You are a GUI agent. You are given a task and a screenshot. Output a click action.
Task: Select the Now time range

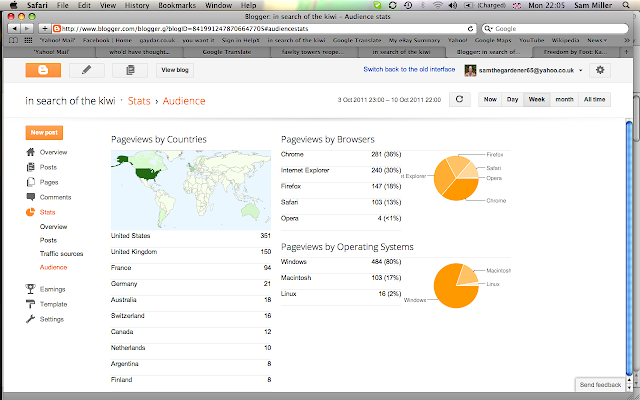(x=490, y=99)
